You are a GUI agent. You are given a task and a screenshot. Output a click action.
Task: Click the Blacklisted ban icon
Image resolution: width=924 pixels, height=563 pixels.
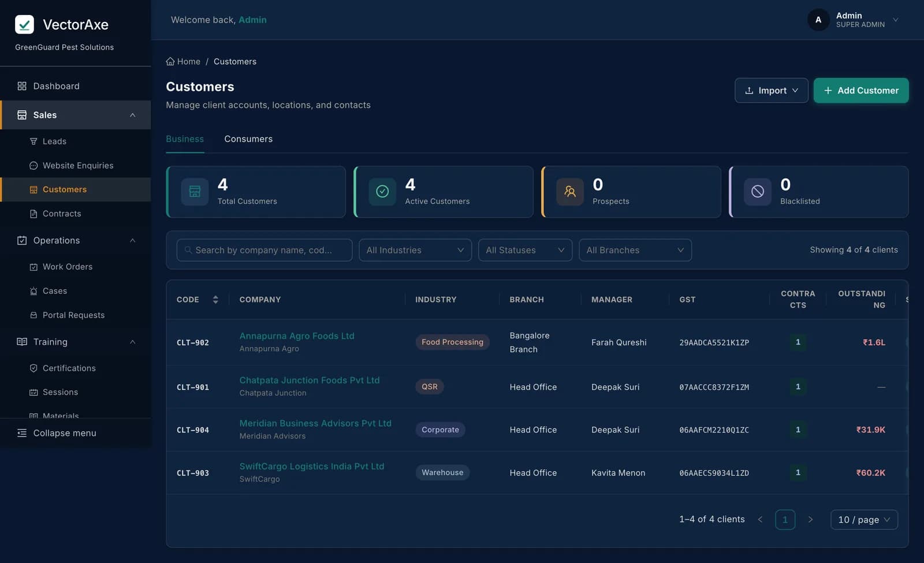758,192
